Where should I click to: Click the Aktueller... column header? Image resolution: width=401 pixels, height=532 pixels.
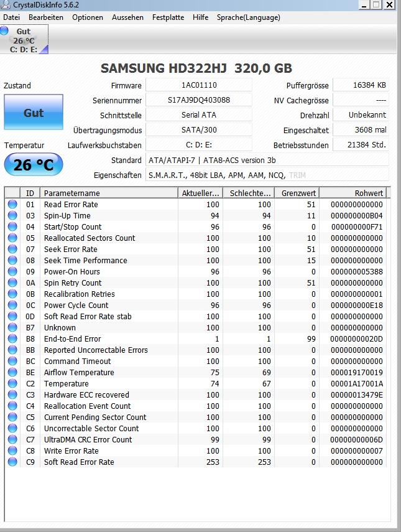(200, 193)
